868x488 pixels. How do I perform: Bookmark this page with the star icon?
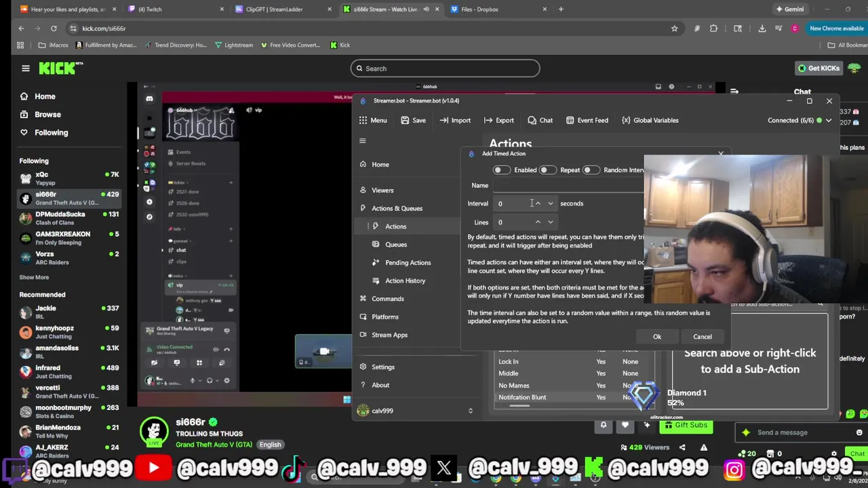coord(674,28)
